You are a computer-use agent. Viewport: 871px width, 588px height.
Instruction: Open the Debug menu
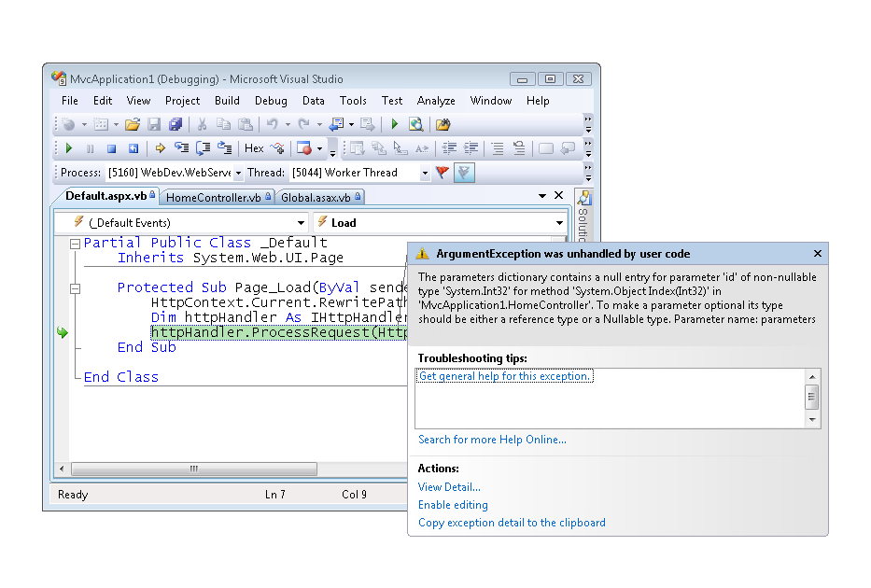[271, 100]
